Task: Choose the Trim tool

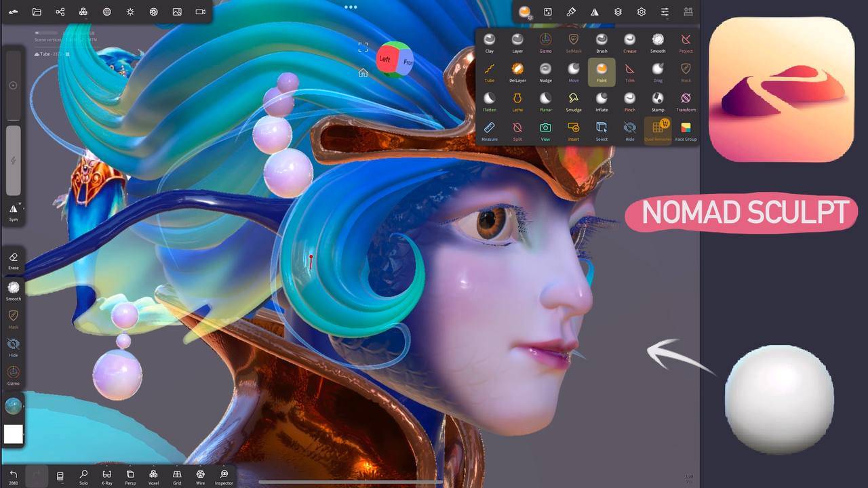Action: click(x=630, y=72)
